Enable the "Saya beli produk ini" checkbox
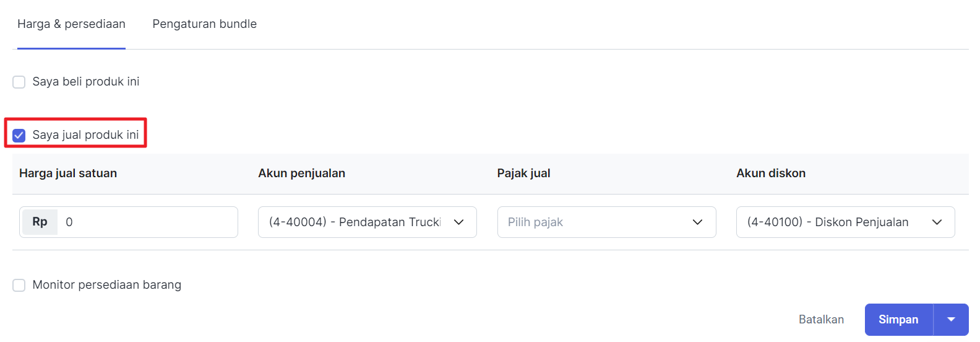Screen dimensions: 980x342 [19, 82]
